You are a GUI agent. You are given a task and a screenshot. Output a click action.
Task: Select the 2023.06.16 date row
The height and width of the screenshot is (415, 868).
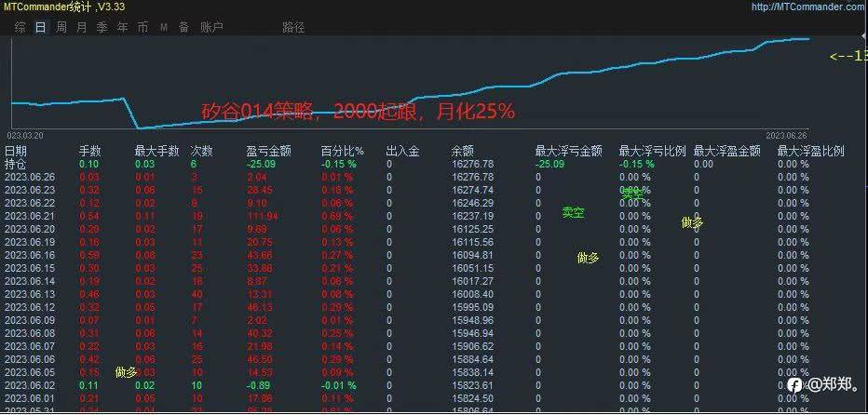[x=31, y=255]
